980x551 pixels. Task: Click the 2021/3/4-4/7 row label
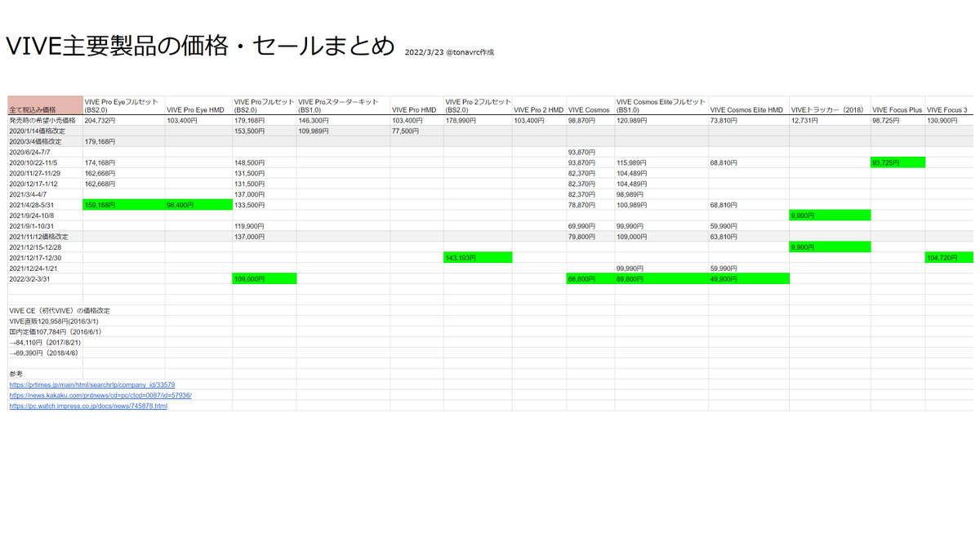click(46, 194)
